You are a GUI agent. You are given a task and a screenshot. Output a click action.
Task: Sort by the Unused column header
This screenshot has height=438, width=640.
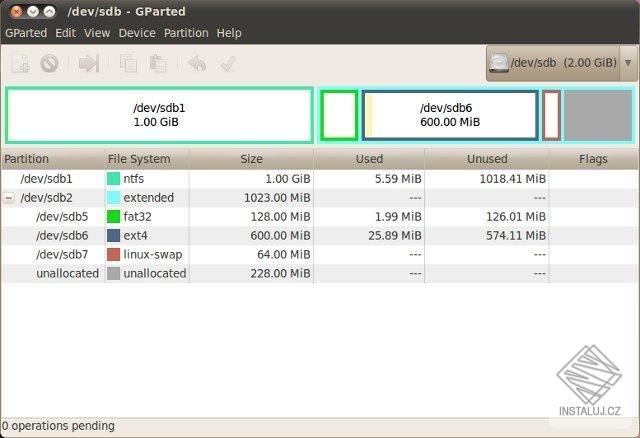click(487, 159)
